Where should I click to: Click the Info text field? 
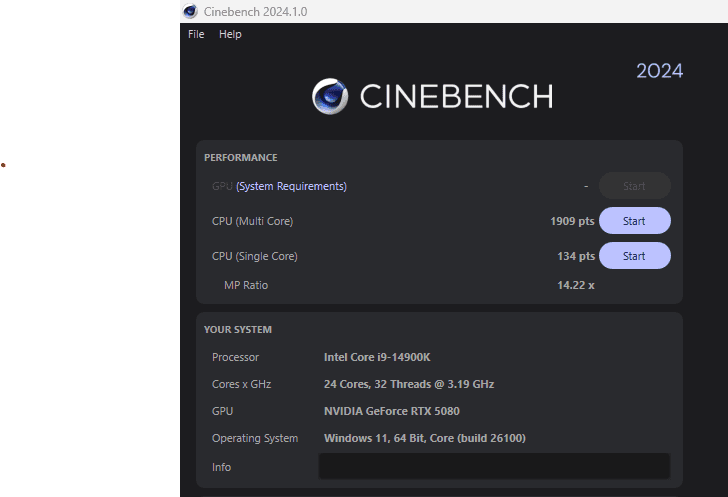[x=494, y=466]
